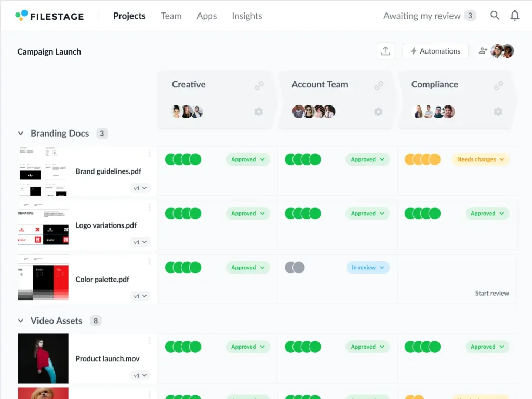Open In review status for Color palette
The width and height of the screenshot is (532, 399).
[368, 268]
